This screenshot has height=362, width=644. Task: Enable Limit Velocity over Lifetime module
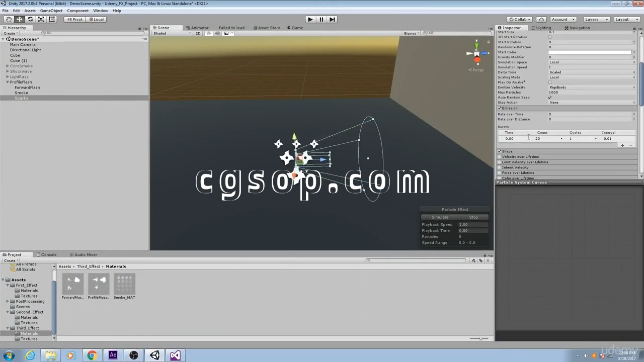click(x=500, y=162)
